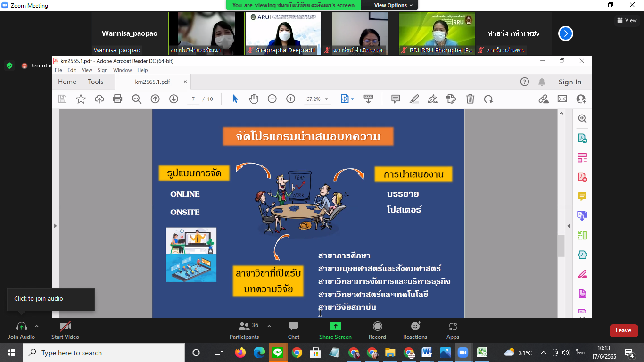The image size is (644, 362).
Task: Go to previous page with up arrow
Action: coord(155,99)
